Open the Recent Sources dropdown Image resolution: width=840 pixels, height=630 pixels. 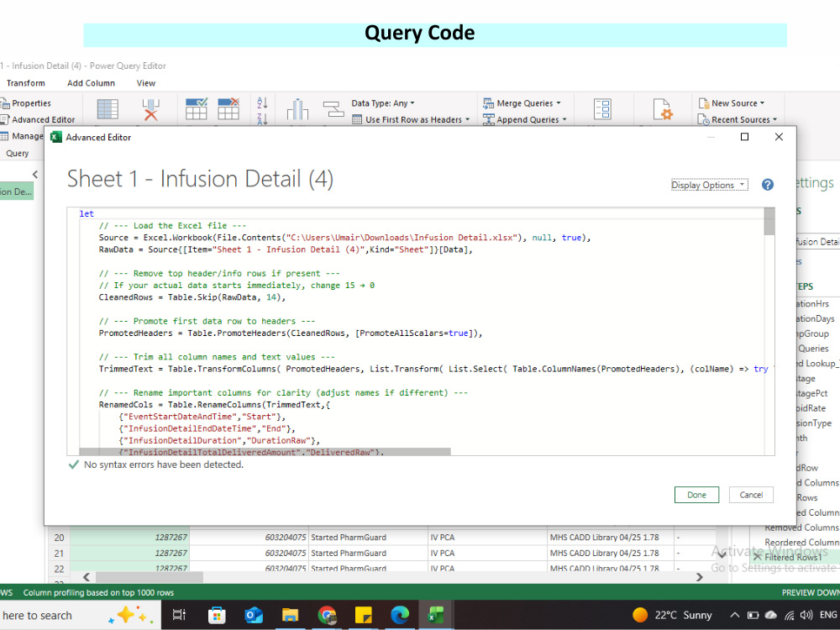[738, 120]
